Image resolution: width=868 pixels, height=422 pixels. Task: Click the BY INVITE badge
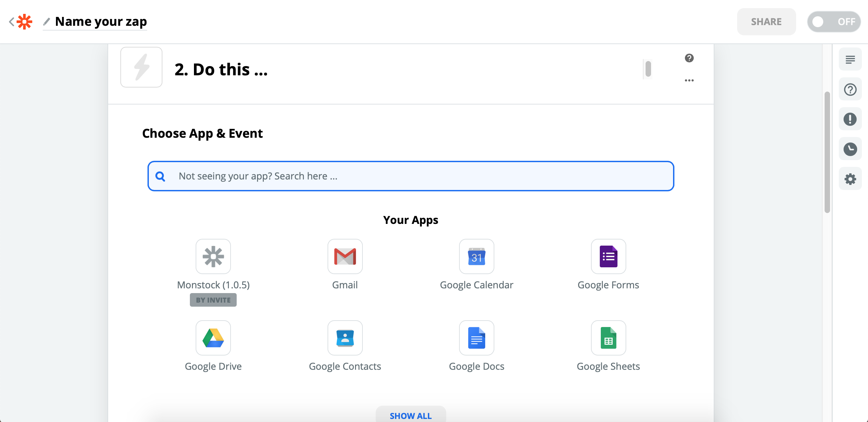(x=213, y=300)
